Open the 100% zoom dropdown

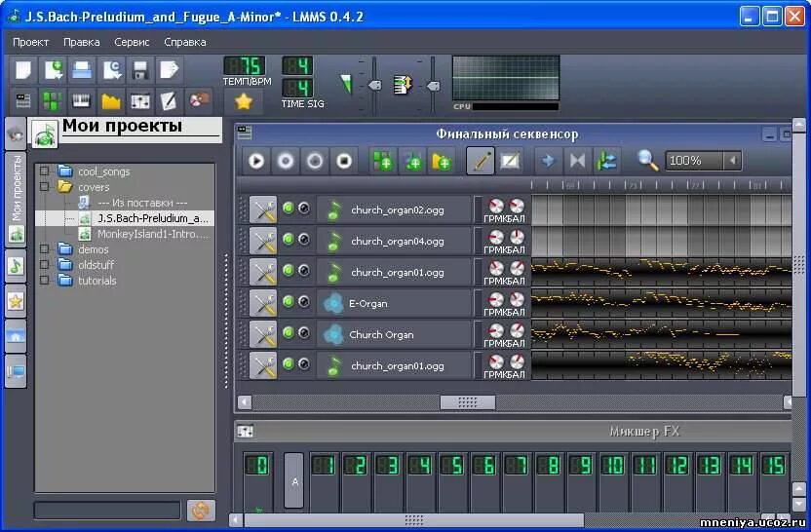tap(732, 161)
